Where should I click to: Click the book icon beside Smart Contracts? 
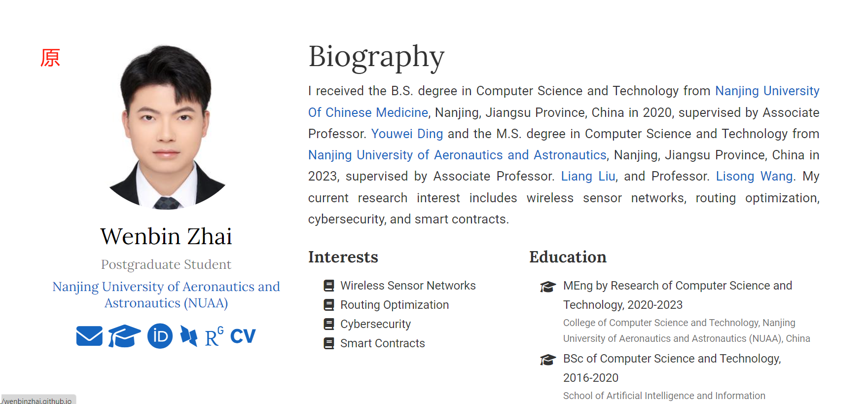point(328,343)
